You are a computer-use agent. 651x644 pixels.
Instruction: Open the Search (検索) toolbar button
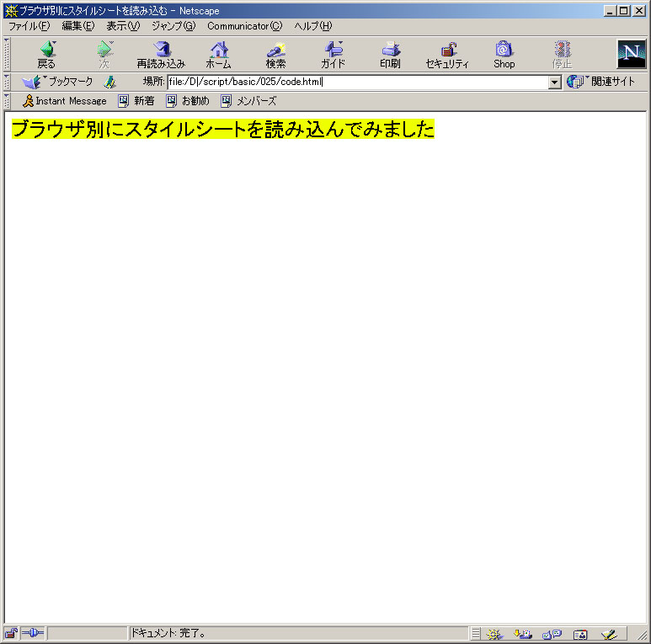275,55
